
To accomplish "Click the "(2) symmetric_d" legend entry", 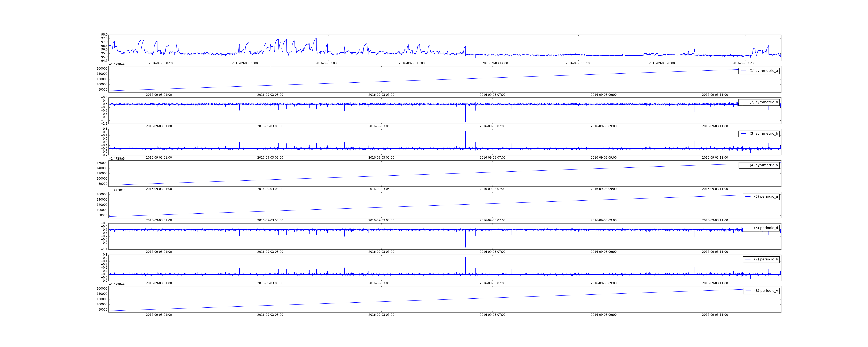I will tap(759, 102).
